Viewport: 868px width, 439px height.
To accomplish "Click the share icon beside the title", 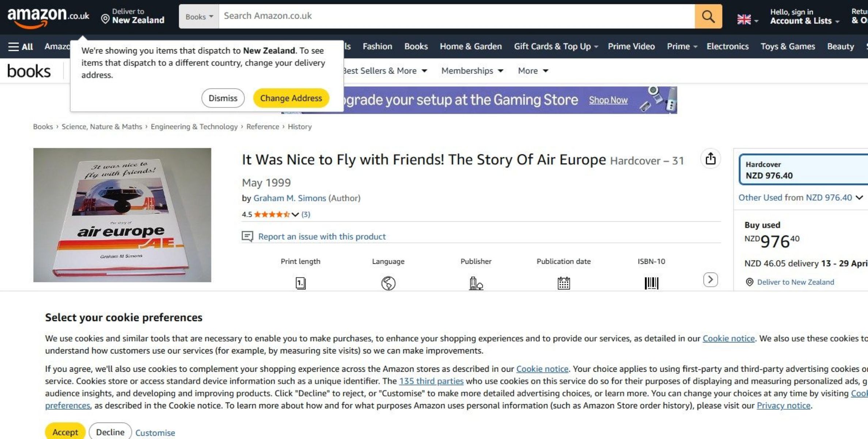I will pyautogui.click(x=710, y=159).
